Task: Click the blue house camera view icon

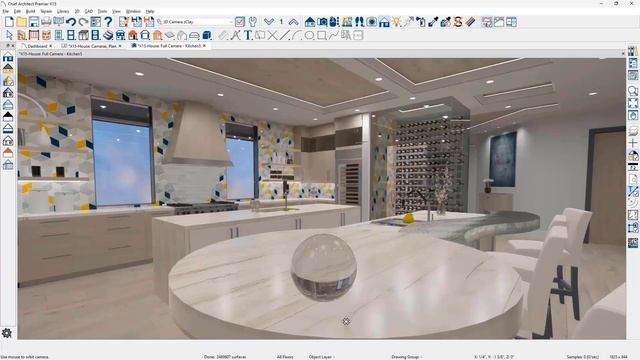Action: 310,22
